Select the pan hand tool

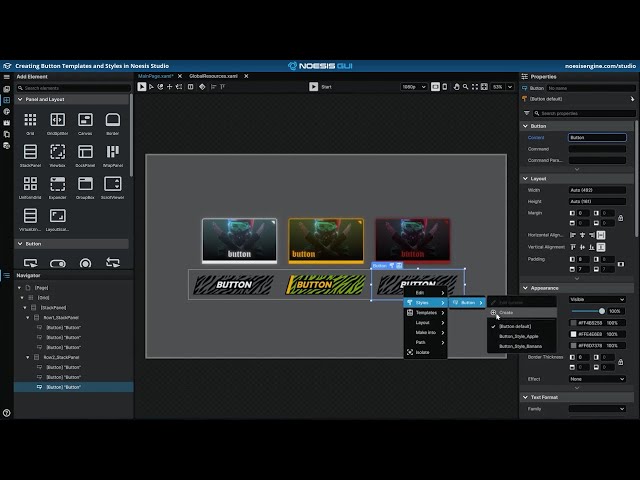click(x=456, y=87)
